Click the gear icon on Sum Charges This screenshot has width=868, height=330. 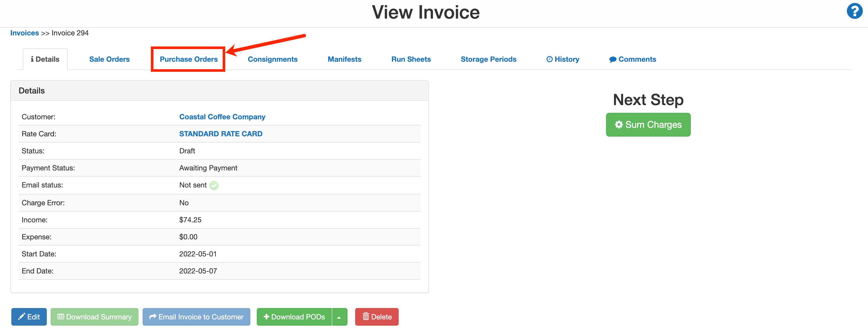pyautogui.click(x=619, y=125)
